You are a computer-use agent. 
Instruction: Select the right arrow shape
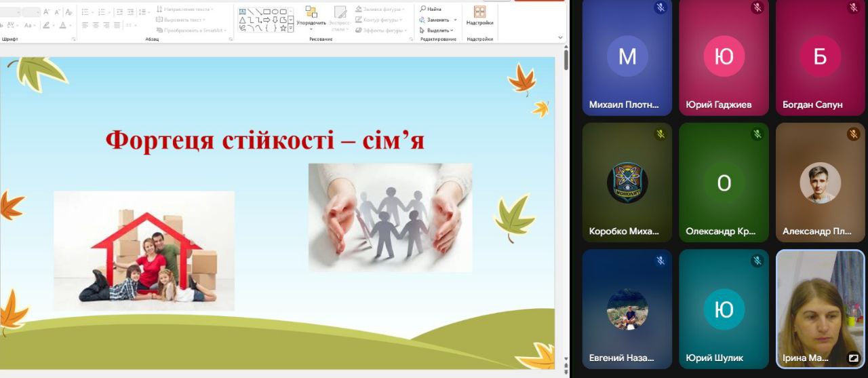coord(267,20)
